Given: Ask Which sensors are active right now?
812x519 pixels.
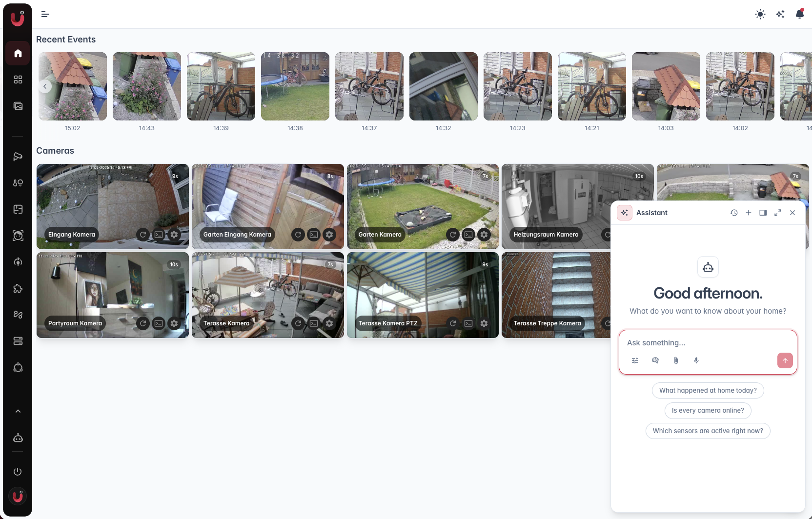Looking at the screenshot, I should click(x=708, y=431).
